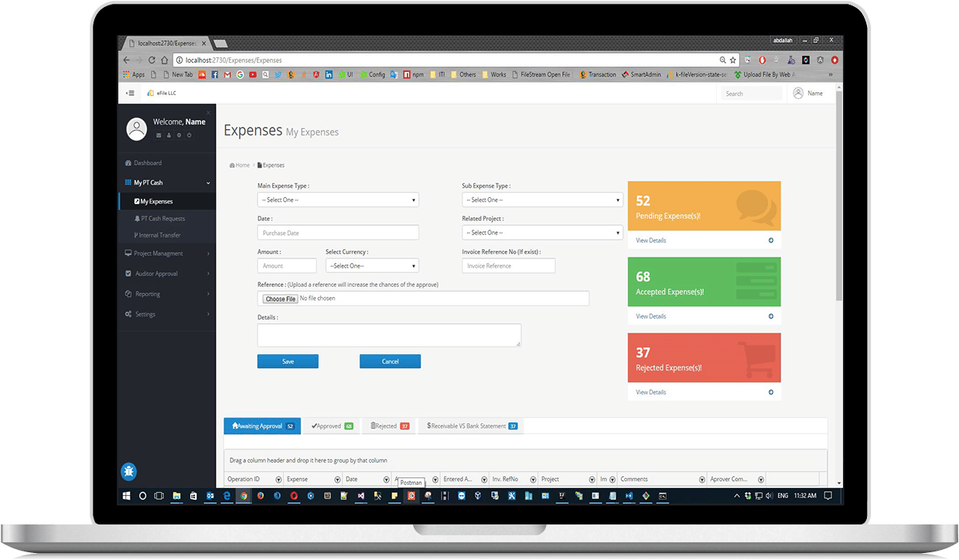This screenshot has width=959, height=560.
Task: Switch to Receivable VS Bank Statement tab
Action: point(472,426)
